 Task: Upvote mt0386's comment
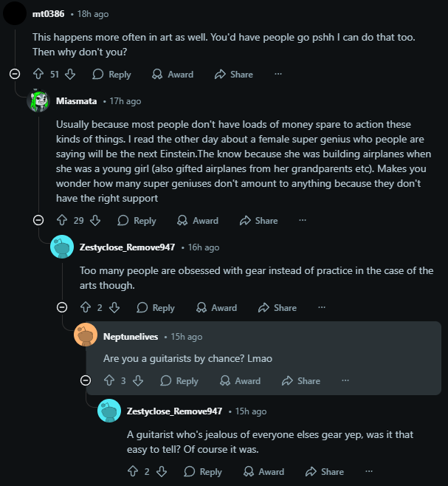pyautogui.click(x=38, y=74)
